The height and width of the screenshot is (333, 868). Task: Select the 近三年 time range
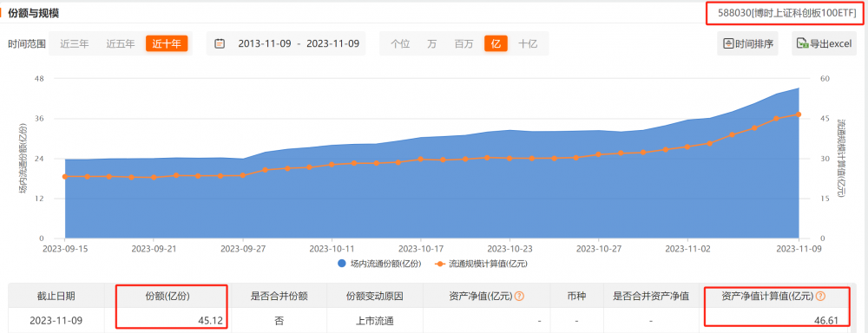pos(75,43)
